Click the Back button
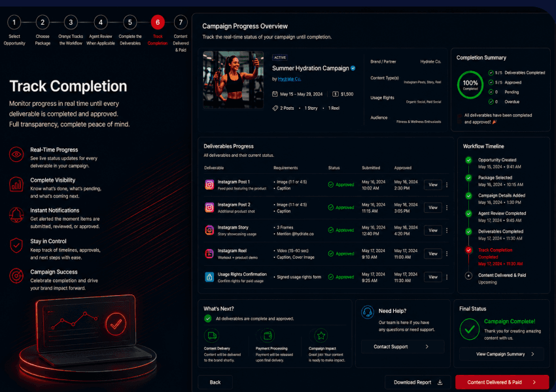Image resolution: width=556 pixels, height=392 pixels. pyautogui.click(x=215, y=382)
